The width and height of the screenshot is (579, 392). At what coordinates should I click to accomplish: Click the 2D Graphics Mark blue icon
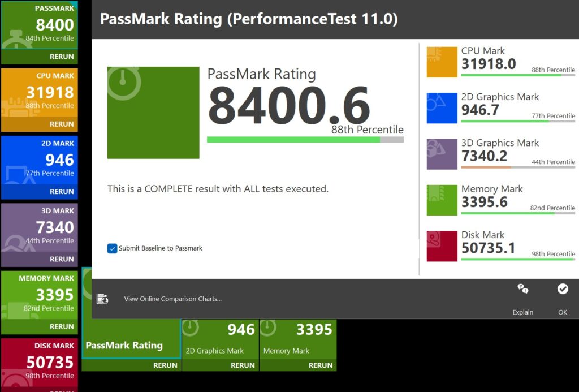tap(442, 107)
